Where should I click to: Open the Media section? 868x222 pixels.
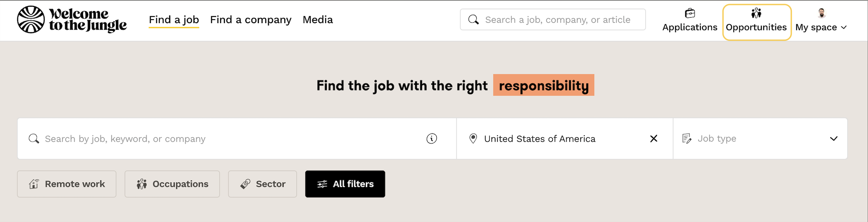[x=317, y=20]
